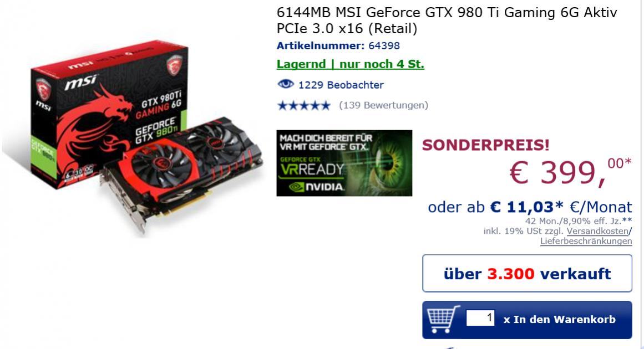Click the eye icon beside Beobachter count
This screenshot has width=644, height=349.
tap(286, 85)
